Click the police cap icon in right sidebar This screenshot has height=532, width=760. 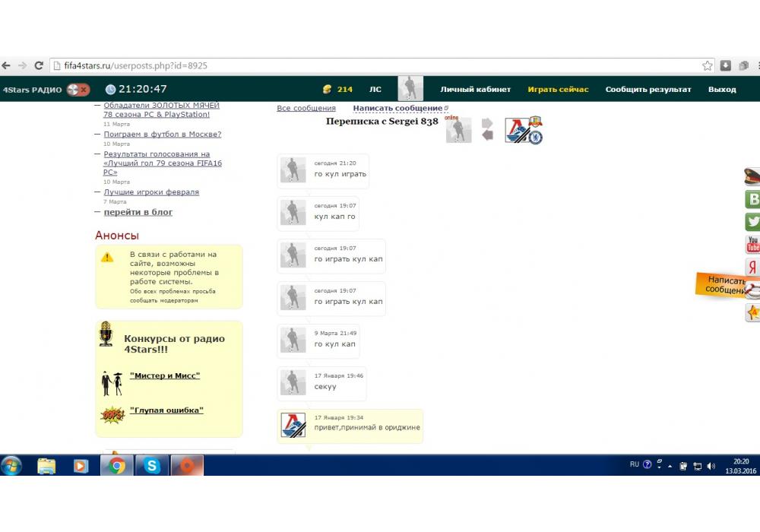(x=752, y=176)
